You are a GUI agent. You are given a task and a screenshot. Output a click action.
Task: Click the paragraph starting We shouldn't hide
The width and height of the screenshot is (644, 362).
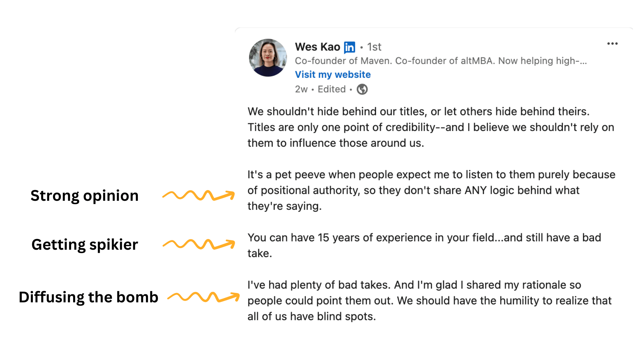(x=431, y=127)
